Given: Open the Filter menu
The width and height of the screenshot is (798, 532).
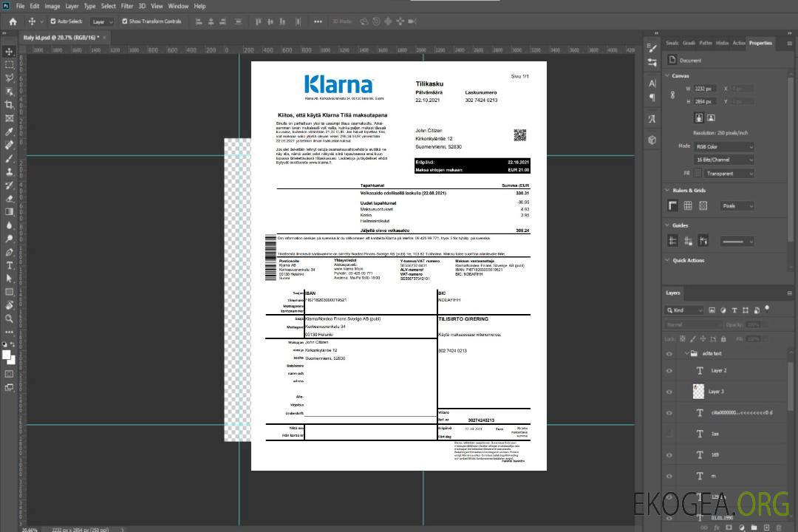Looking at the screenshot, I should pyautogui.click(x=127, y=6).
